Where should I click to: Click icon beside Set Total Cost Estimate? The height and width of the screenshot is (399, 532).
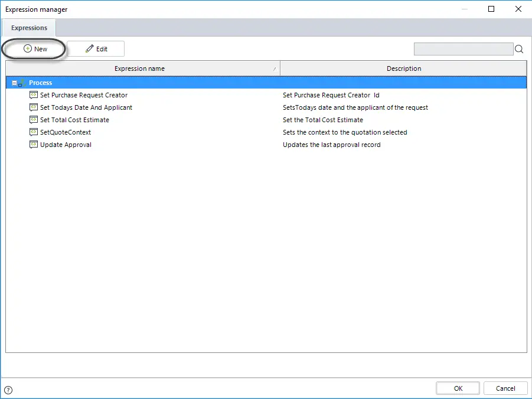tap(33, 120)
